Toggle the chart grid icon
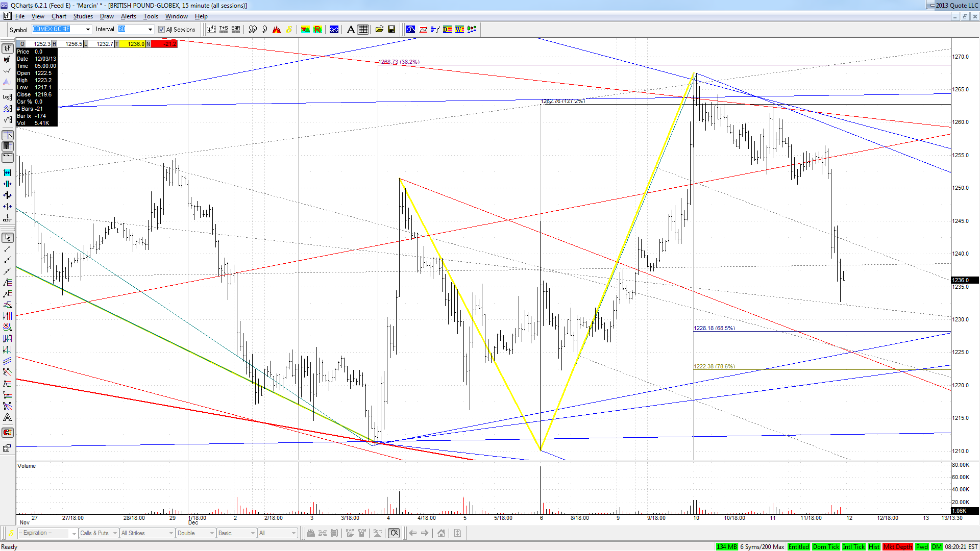This screenshot has height=551, width=980. [x=363, y=30]
